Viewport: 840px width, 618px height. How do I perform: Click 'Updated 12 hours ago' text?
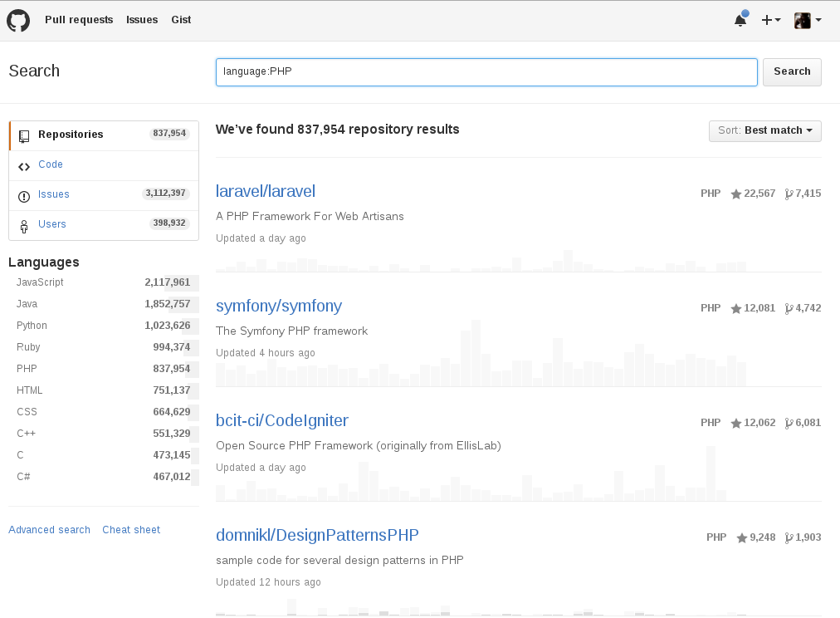[268, 582]
